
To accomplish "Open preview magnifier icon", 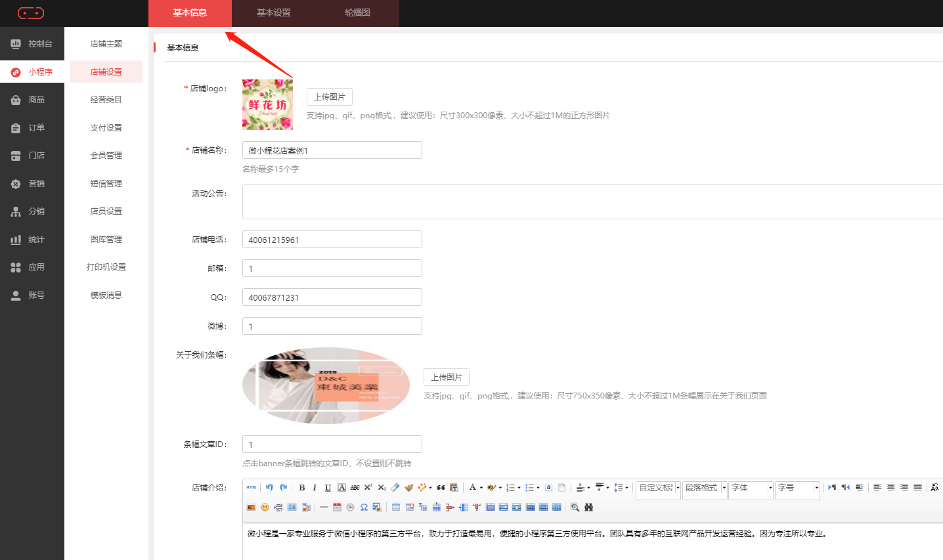I will point(575,507).
